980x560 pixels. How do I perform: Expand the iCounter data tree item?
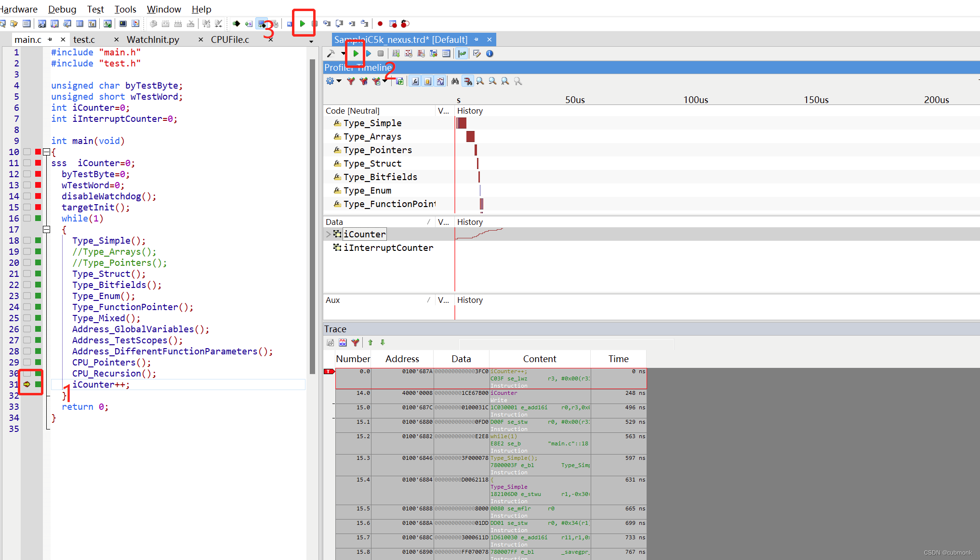pos(329,234)
